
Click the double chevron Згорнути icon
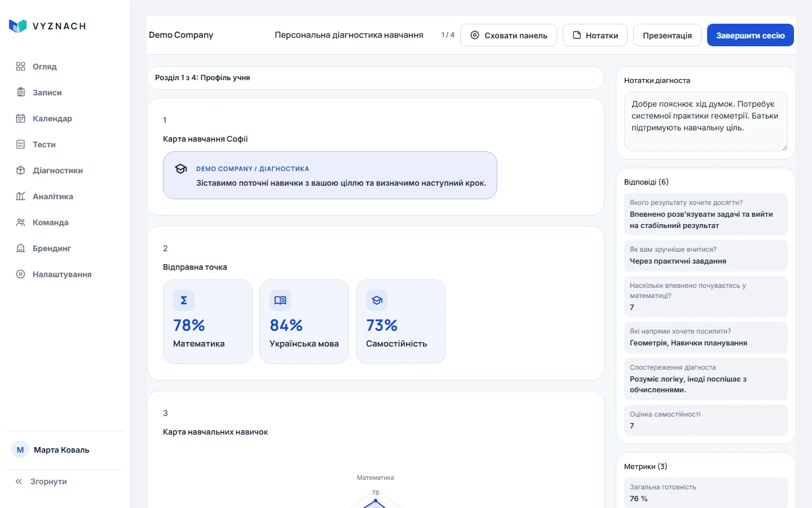19,481
